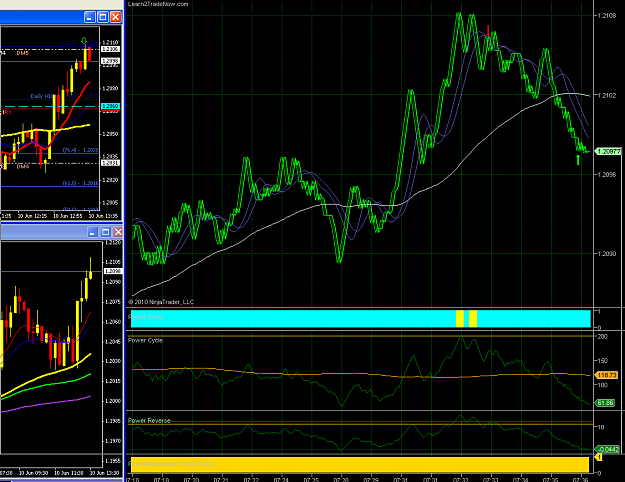Click the (76.4) Fibonacci level label

[x=80, y=150]
